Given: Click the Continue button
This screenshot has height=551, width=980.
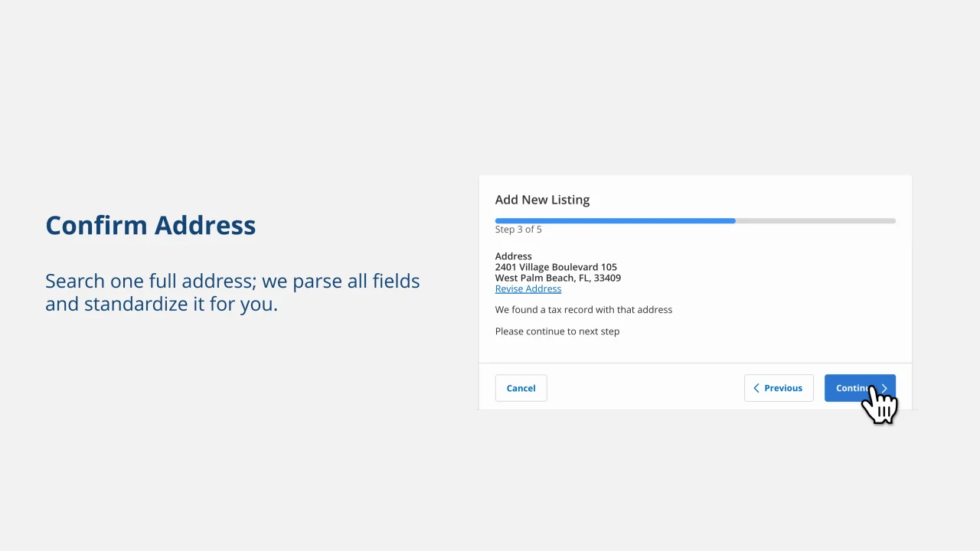Looking at the screenshot, I should [x=860, y=388].
